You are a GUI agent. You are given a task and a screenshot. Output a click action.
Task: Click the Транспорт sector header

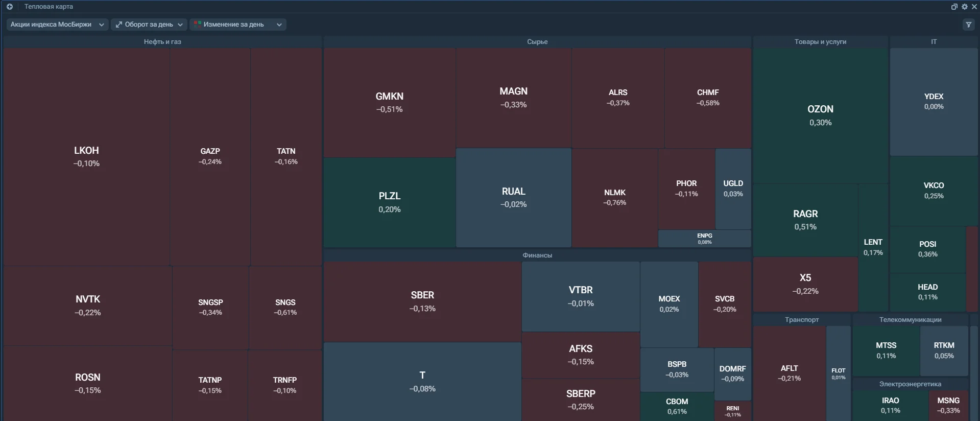click(x=802, y=320)
